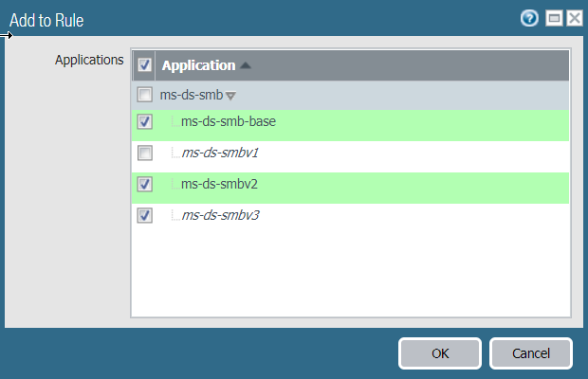Select the ms-ds-smbv3 application entry
The height and width of the screenshot is (379, 588).
pos(220,216)
